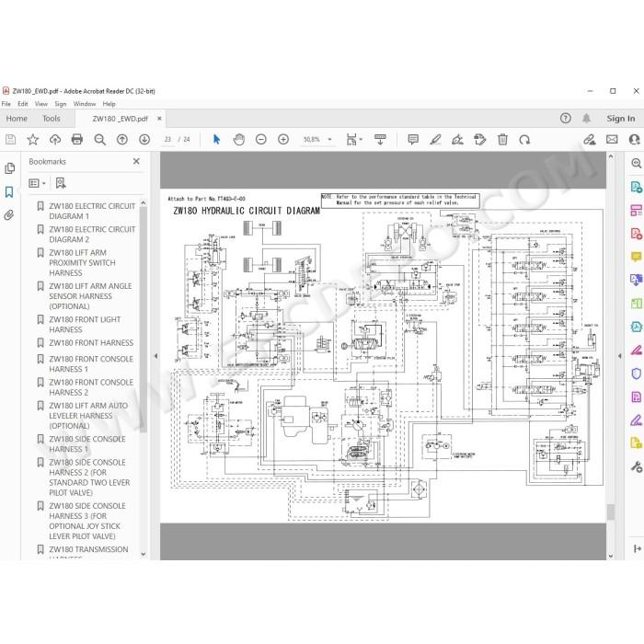The image size is (644, 644).
Task: Select the highlight text pen tool
Action: pyautogui.click(x=435, y=140)
